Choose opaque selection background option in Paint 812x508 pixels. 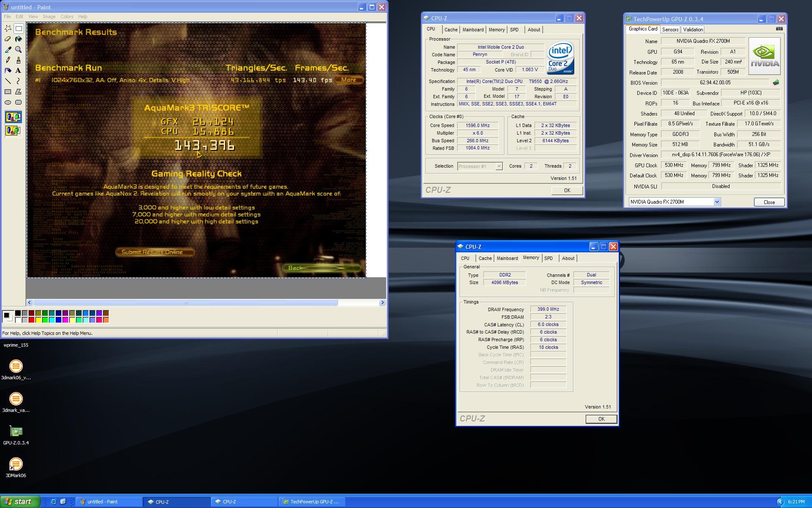13,117
